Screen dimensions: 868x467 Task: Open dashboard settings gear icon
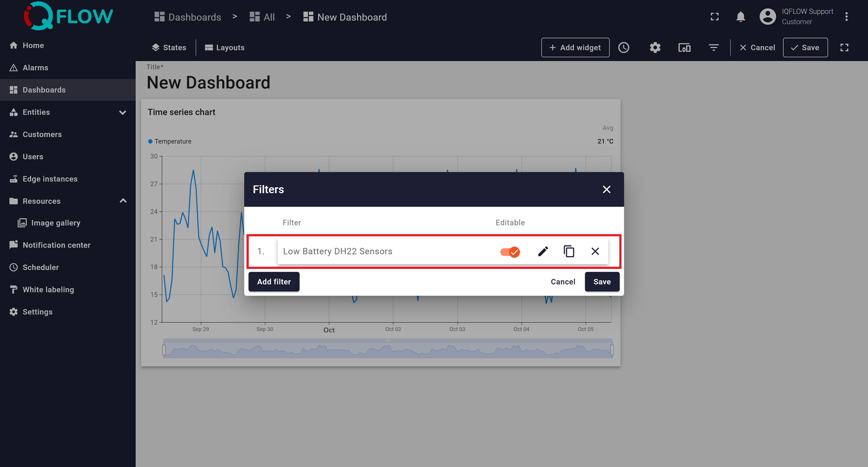click(655, 48)
